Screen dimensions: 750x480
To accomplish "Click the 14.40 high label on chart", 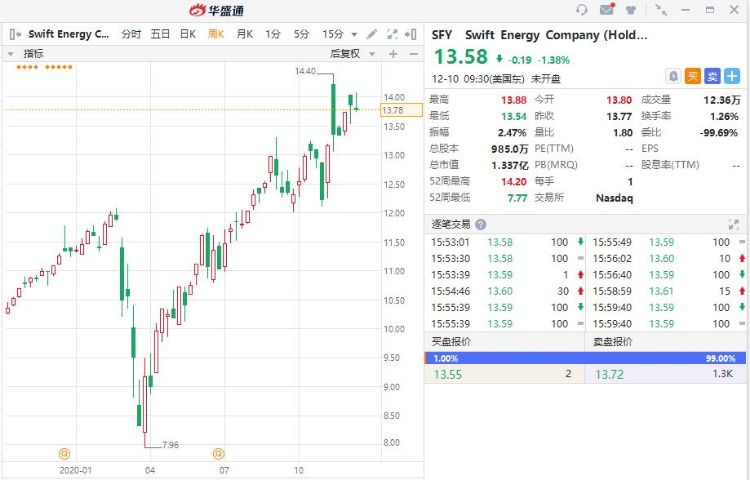I will (306, 71).
